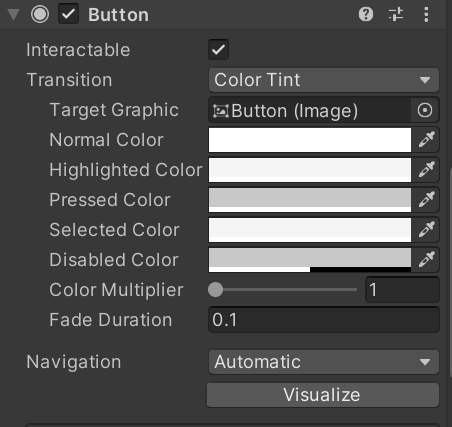Click the Visualize navigation button
The width and height of the screenshot is (452, 427).
coord(322,395)
